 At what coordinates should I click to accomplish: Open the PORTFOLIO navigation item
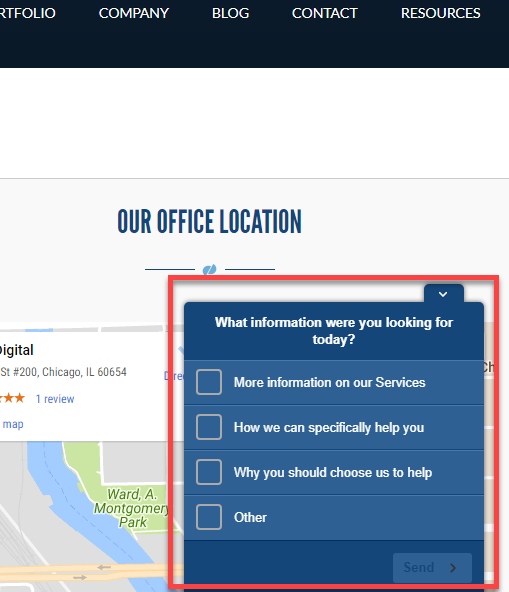pos(28,13)
